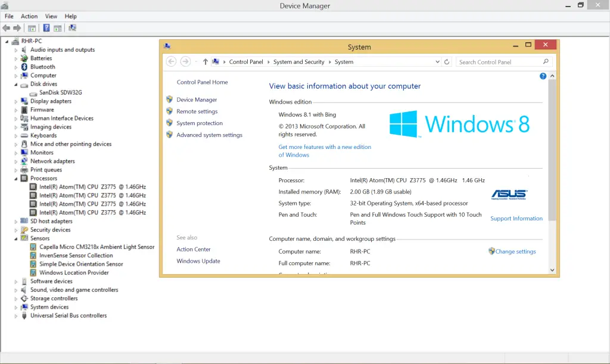The height and width of the screenshot is (364, 610).
Task: Open Action Center link under See also
Action: pos(194,249)
